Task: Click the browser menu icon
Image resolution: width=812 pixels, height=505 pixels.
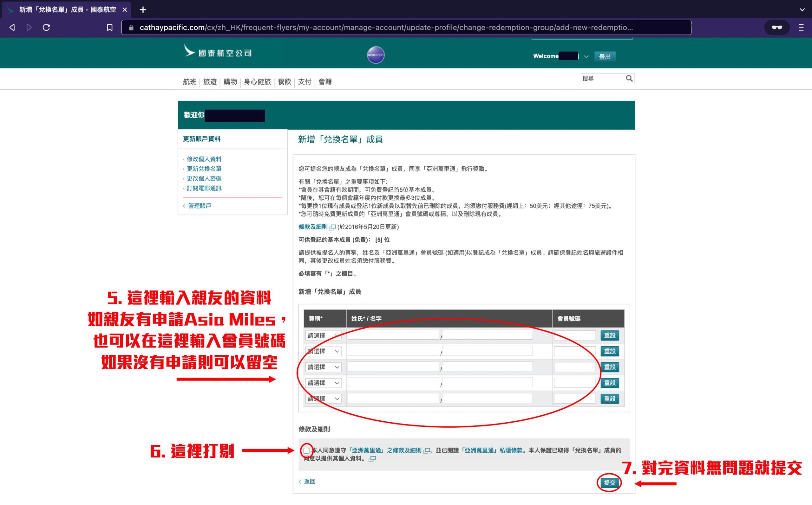Action: point(801,27)
